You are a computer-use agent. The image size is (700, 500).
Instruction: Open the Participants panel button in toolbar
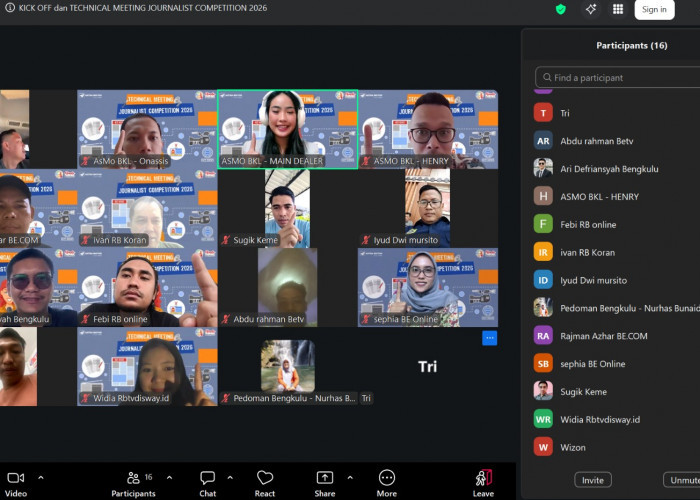tap(133, 484)
